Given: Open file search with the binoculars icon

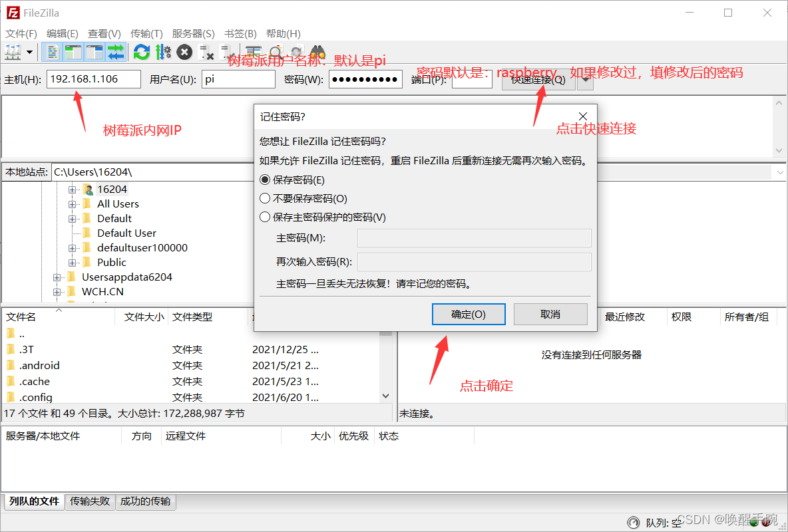Looking at the screenshot, I should point(317,52).
